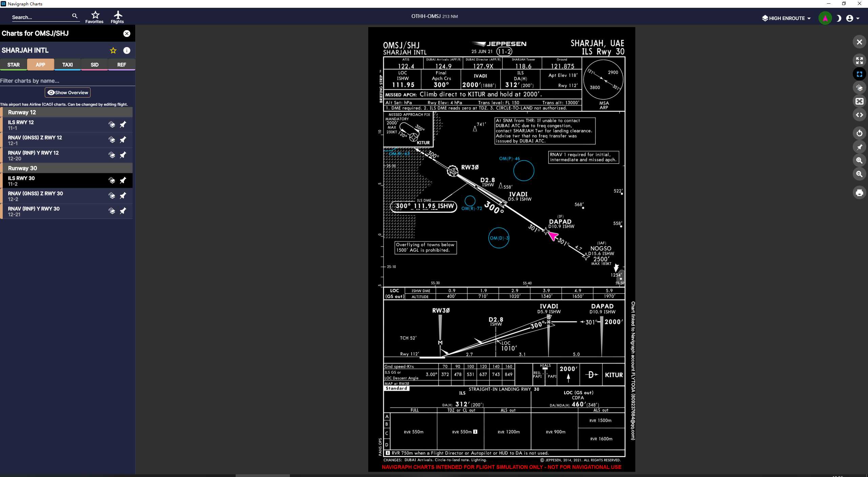Overlay RNAV (RNP) Y RWY 12 layers icon

click(112, 155)
